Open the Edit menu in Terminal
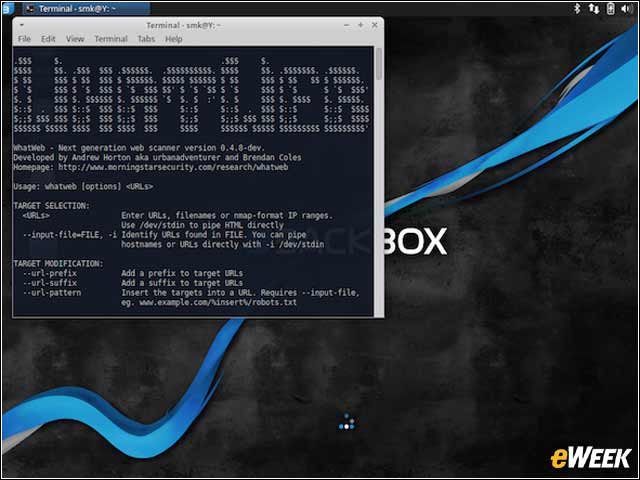The image size is (640, 480). [48, 39]
